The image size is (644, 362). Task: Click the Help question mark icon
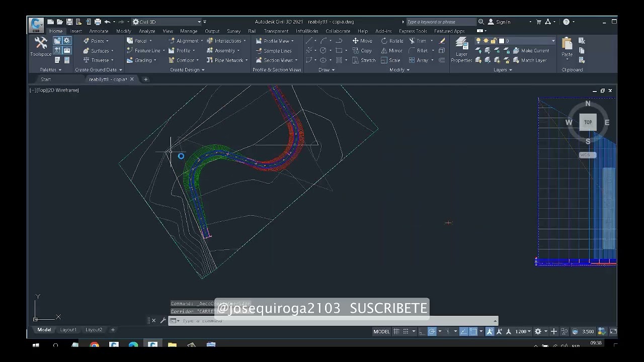[566, 22]
